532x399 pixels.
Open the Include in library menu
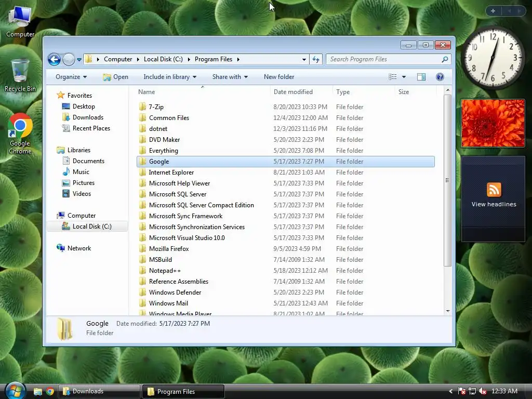tap(170, 77)
